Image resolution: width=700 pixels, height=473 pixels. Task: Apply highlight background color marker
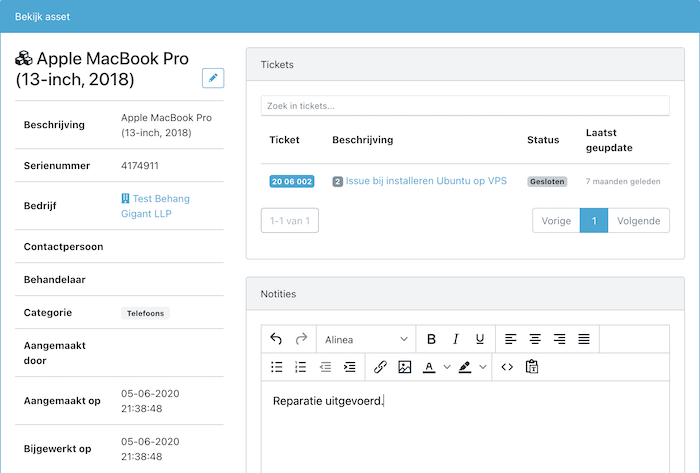tap(465, 367)
